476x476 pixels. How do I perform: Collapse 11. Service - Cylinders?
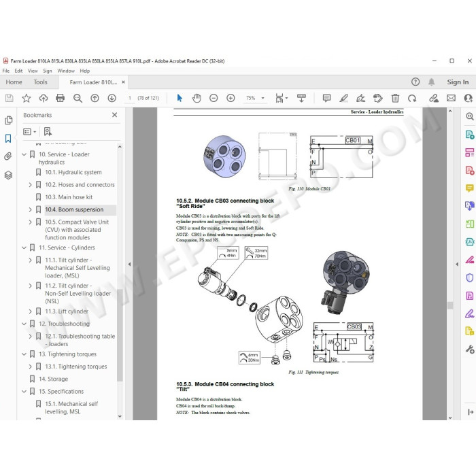(x=24, y=248)
